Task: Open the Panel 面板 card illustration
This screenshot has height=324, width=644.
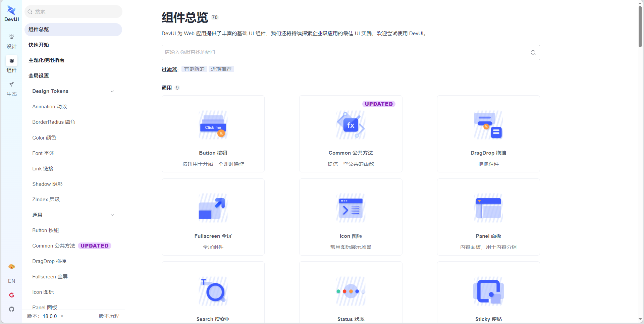Action: 488,208
